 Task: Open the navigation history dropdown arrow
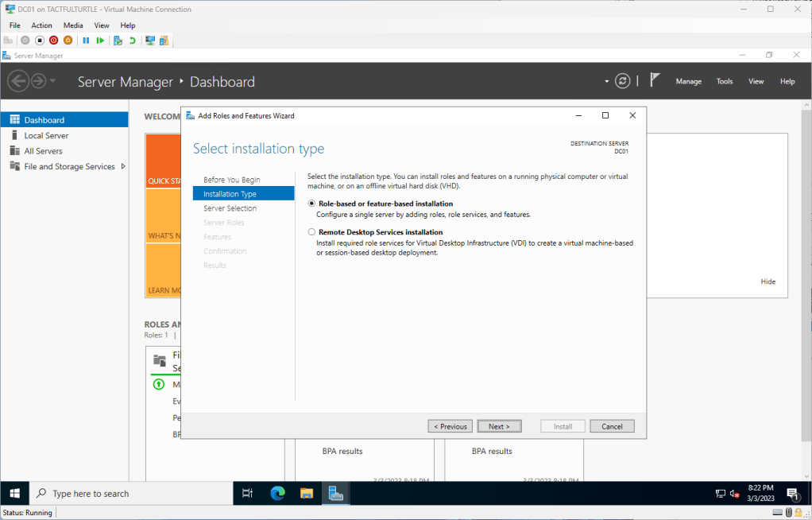pos(53,81)
